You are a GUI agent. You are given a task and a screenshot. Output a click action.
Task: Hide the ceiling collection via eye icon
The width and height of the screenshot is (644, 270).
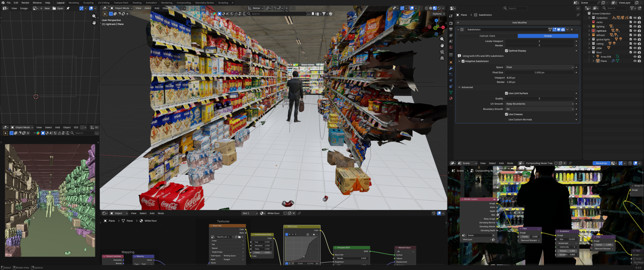pyautogui.click(x=635, y=44)
